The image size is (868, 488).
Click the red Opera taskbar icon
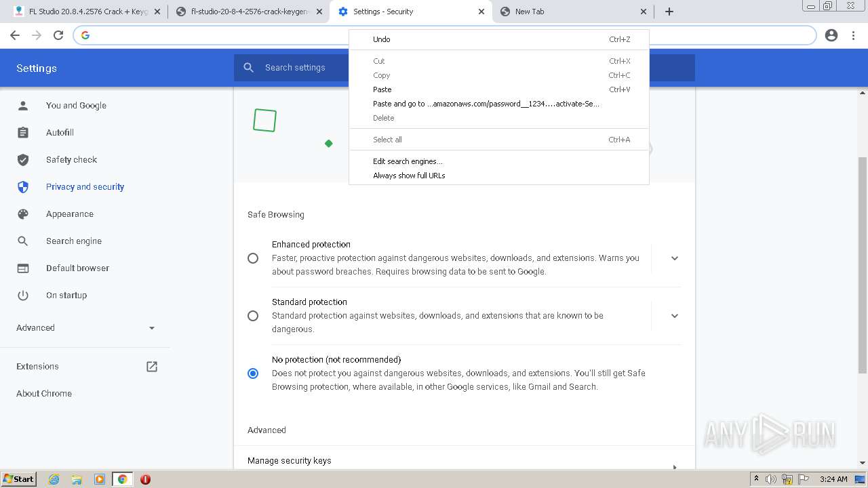point(145,479)
